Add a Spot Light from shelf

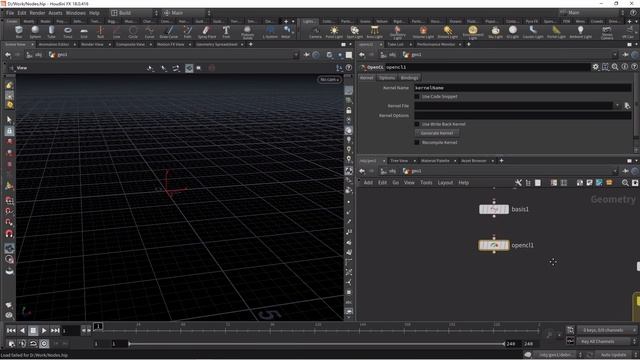click(x=355, y=32)
